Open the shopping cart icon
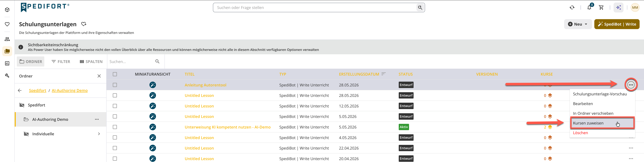This screenshot has width=644, height=162. (x=601, y=8)
